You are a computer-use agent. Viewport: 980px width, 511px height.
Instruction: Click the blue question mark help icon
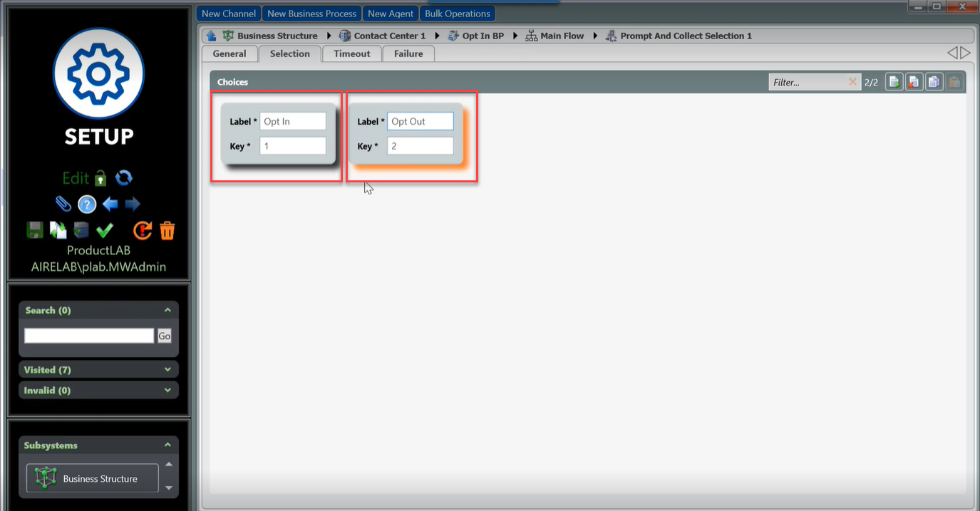pos(87,205)
